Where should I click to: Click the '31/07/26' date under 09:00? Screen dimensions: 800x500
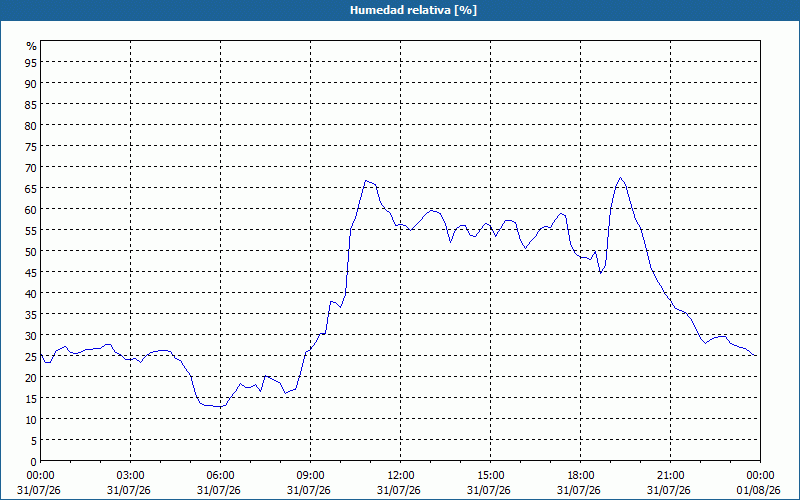309,490
